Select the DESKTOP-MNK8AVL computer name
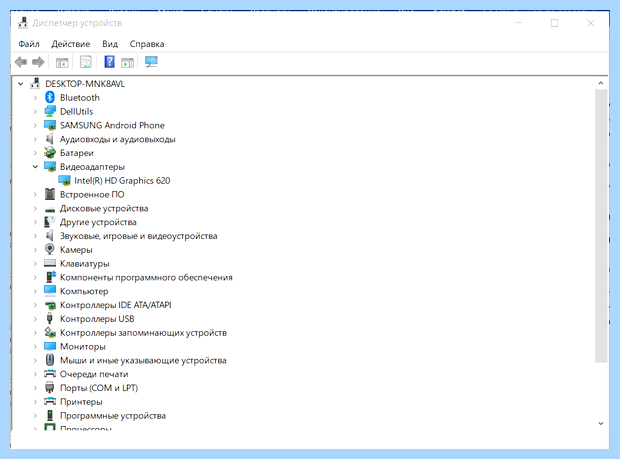Image resolution: width=620 pixels, height=459 pixels. click(x=85, y=84)
